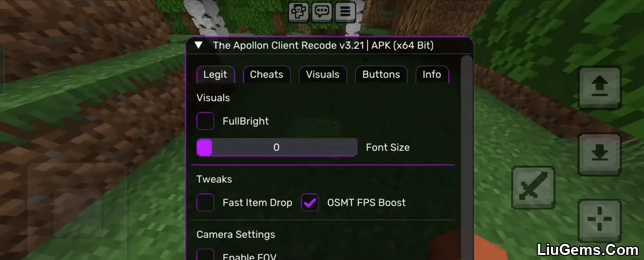Switch to the Legit tab
Screen dimensions: 644x260
(215, 75)
